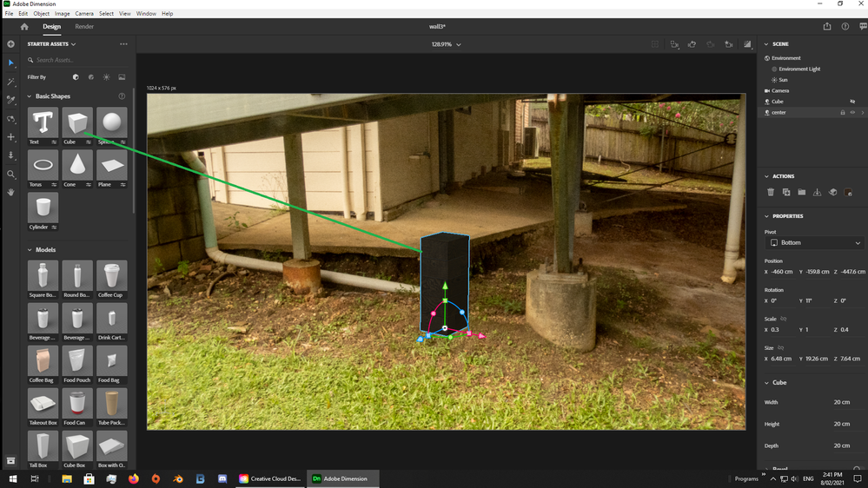
Task: Select the Sun scene item
Action: [783, 80]
